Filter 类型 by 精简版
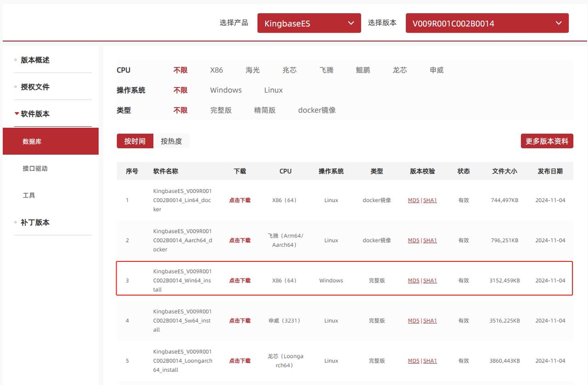 pyautogui.click(x=265, y=110)
